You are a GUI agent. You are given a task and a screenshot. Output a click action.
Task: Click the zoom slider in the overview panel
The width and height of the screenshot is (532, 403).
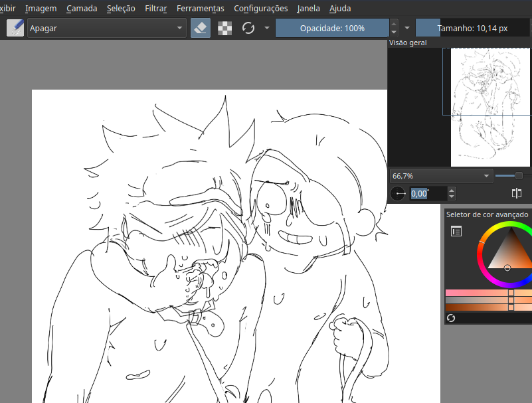tap(513, 176)
